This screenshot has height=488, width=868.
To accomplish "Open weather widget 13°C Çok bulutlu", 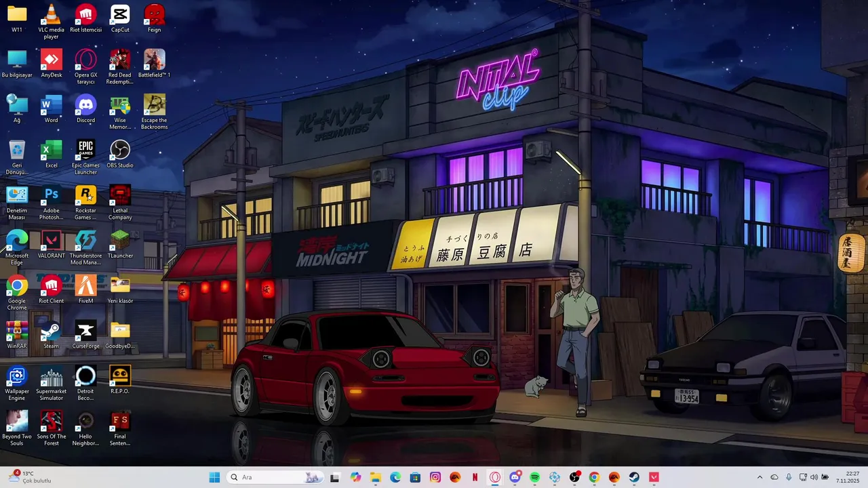I will [29, 477].
